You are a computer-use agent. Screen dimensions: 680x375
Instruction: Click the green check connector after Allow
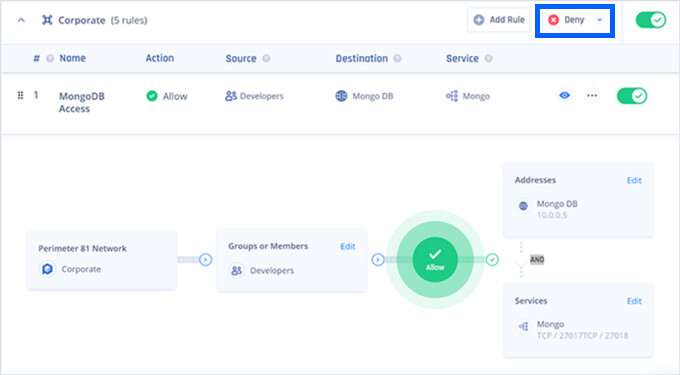click(492, 260)
